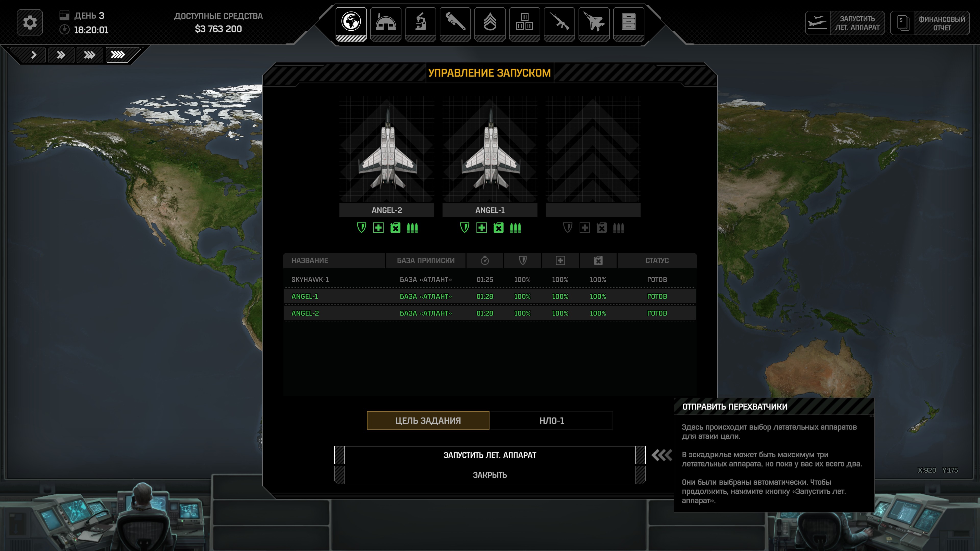Viewport: 980px width, 551px height.
Task: Select the geoscape globe tab icon
Action: click(x=351, y=22)
